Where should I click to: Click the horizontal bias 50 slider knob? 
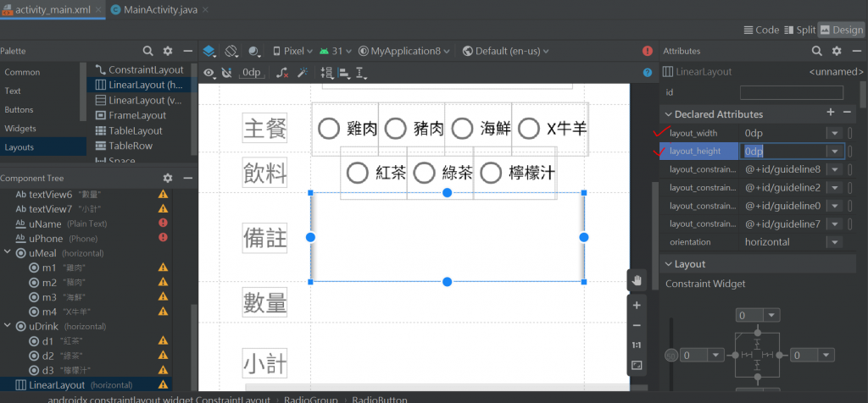pyautogui.click(x=671, y=356)
